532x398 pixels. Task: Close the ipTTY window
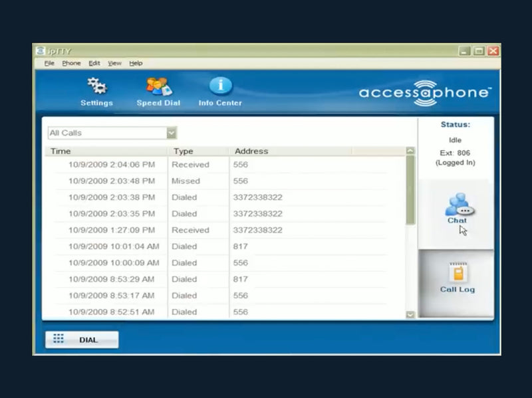coord(493,51)
